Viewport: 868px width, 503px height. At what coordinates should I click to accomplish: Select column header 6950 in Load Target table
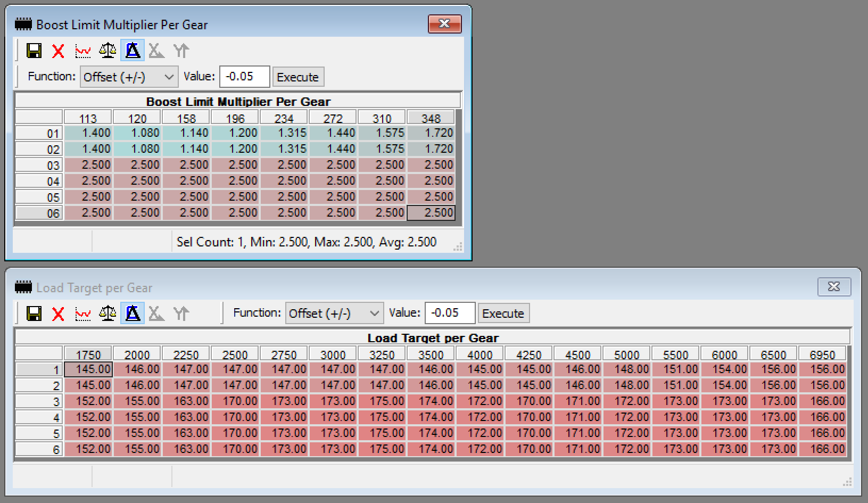(822, 354)
